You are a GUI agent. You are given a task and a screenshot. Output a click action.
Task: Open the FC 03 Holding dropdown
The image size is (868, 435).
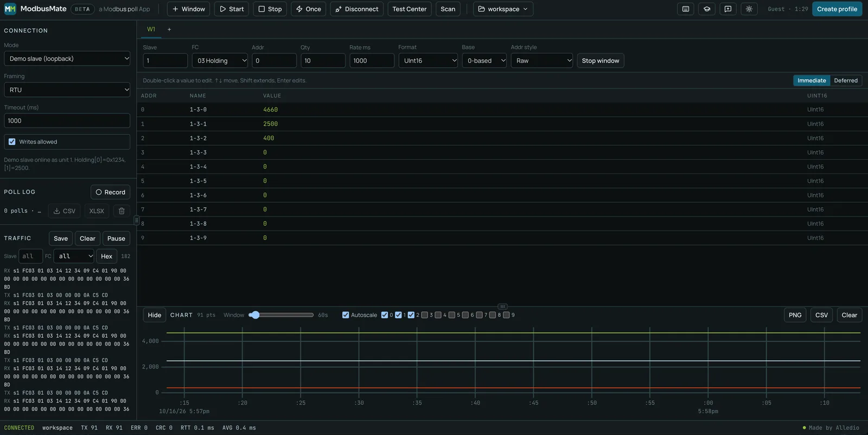(220, 61)
